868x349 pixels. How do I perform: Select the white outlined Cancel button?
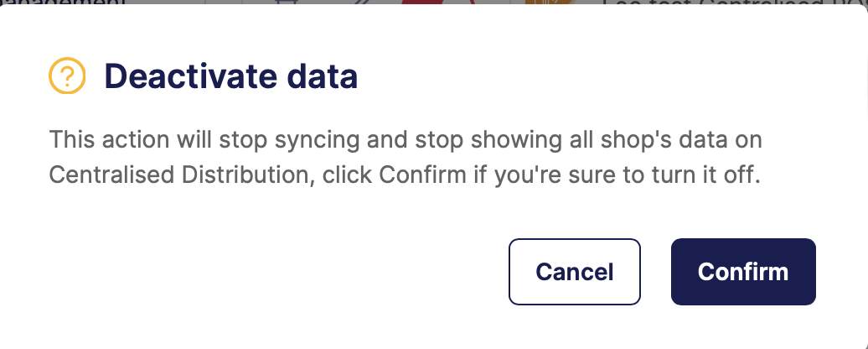click(575, 272)
